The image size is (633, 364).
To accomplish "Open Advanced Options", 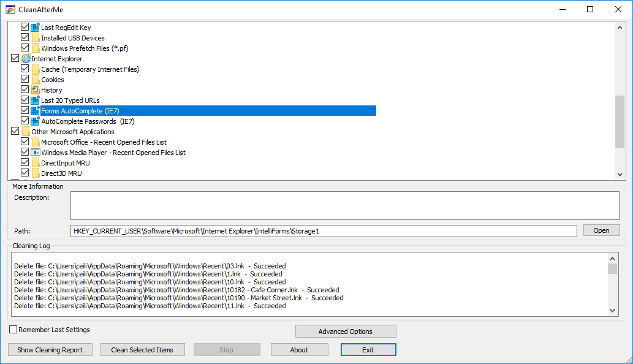I will coord(346,332).
